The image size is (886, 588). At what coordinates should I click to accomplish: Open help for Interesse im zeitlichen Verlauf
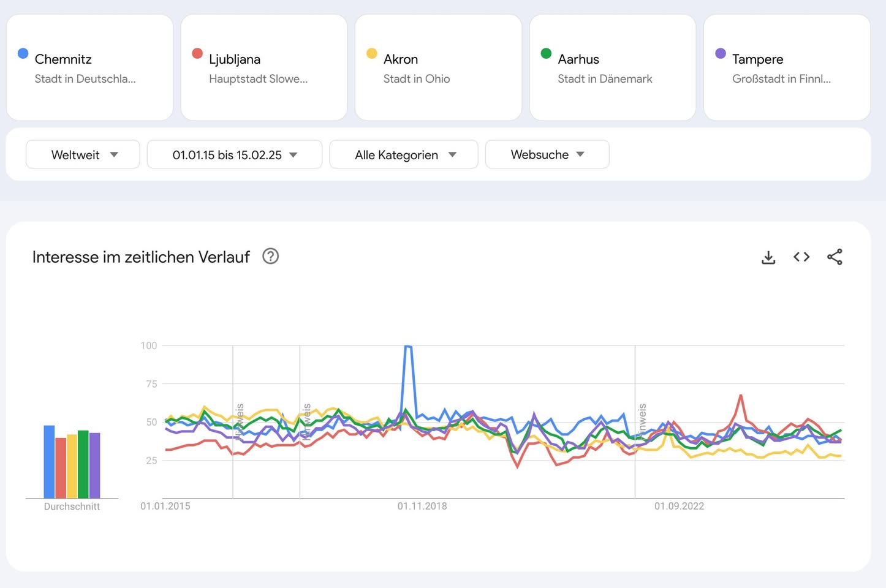click(x=270, y=256)
